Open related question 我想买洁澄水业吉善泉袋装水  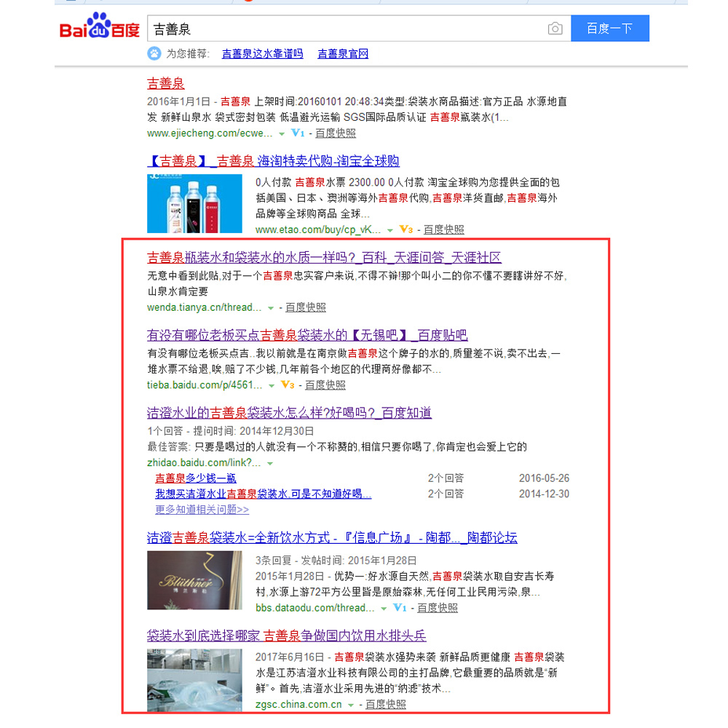(264, 494)
